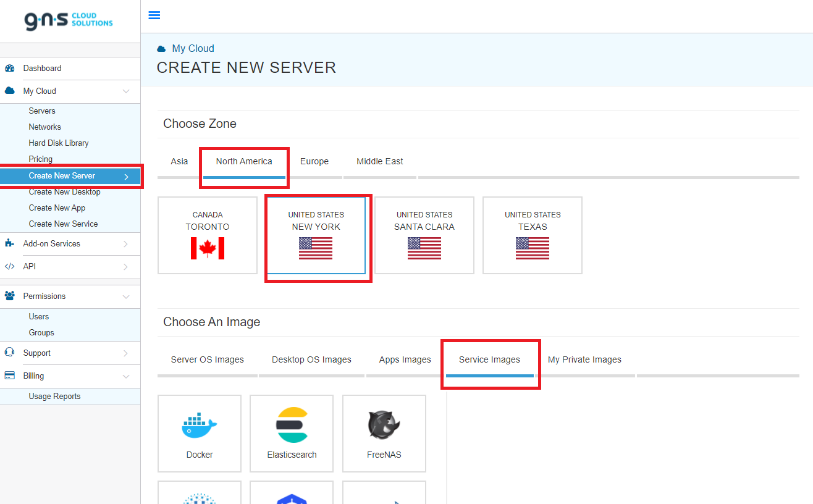Open the Usage Reports link

tap(54, 397)
